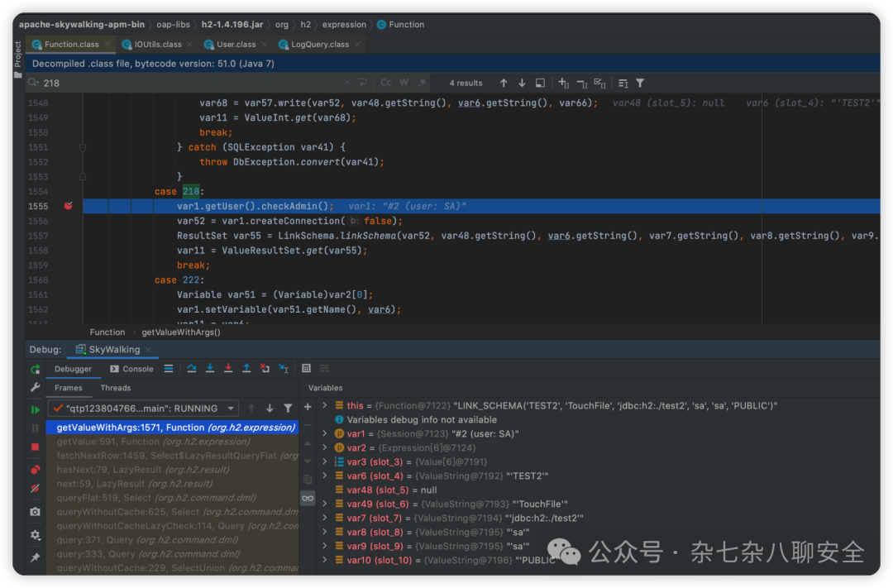Add a new watch with the plus icon
This screenshot has height=588, width=893.
308,407
